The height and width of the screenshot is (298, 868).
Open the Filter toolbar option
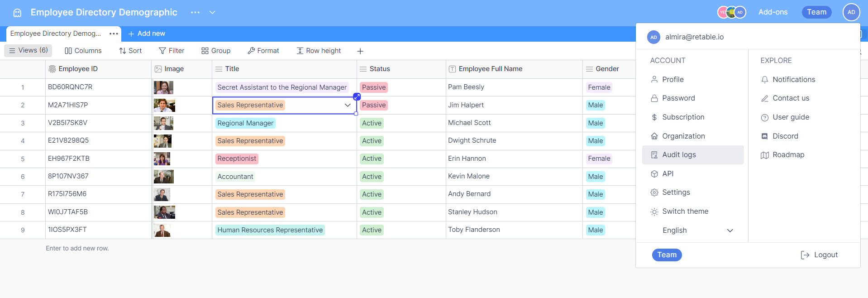[x=172, y=51]
